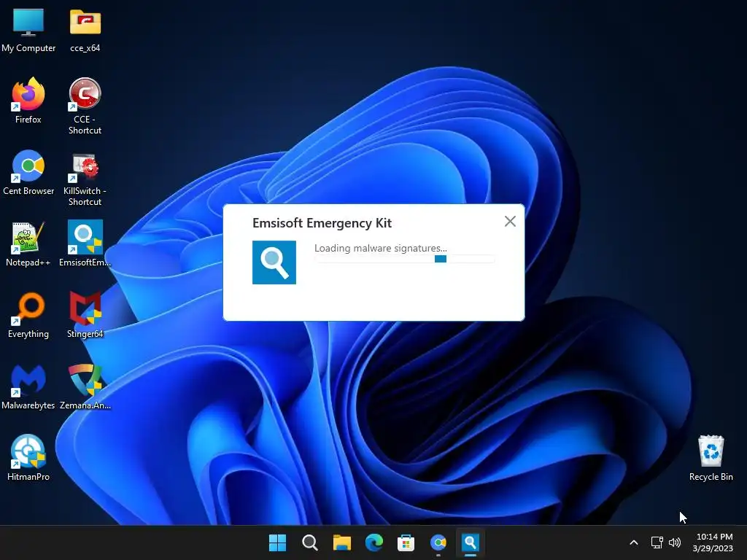Viewport: 747px width, 560px height.
Task: Select the Recycle Bin icon
Action: (711, 458)
